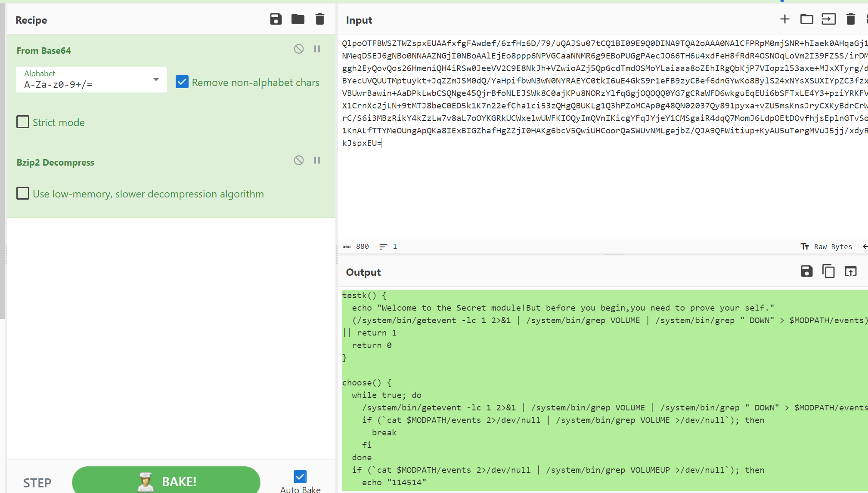Open a file as input
868x493 pixels.
[828, 19]
